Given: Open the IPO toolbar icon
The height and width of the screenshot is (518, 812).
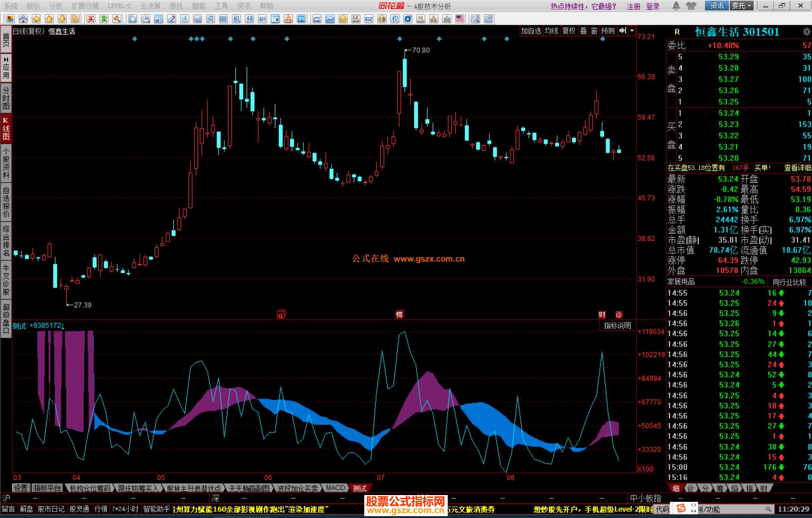Looking at the screenshot, I should point(301,19).
